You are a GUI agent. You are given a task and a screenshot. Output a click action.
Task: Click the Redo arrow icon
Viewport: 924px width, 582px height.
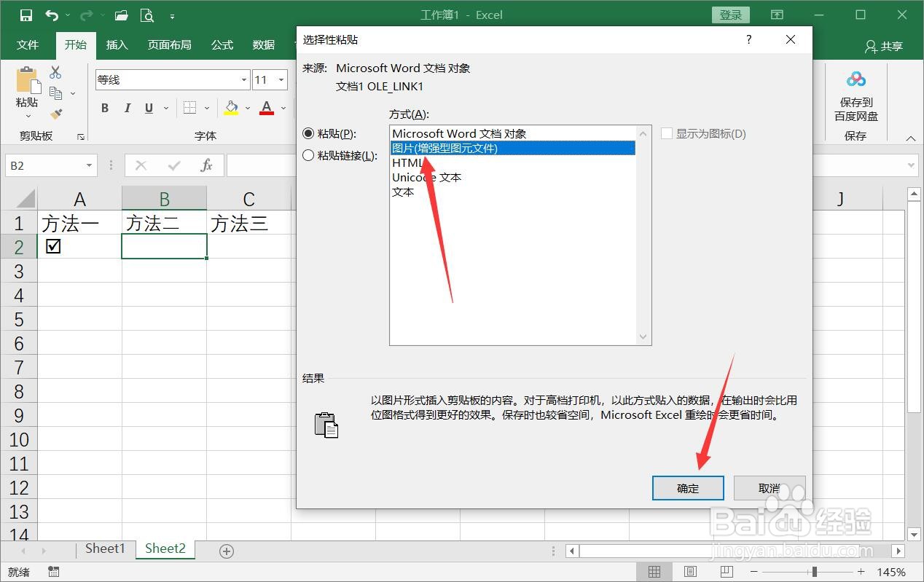point(87,15)
